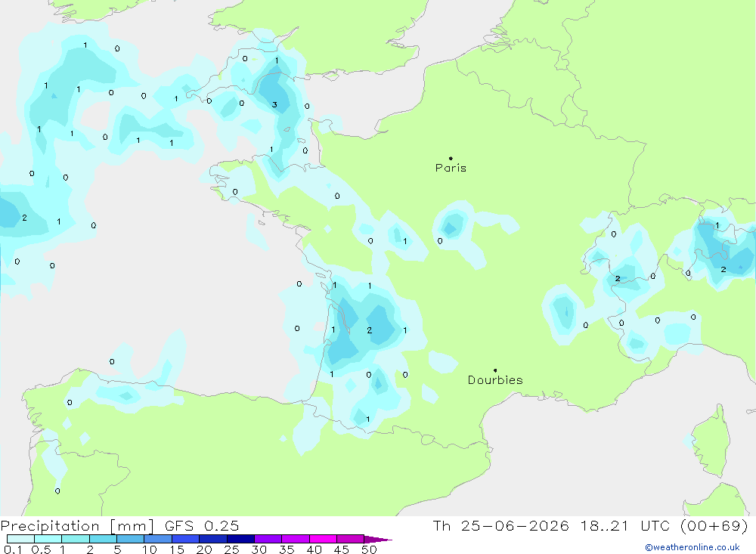
Task: Select the 20–25 mm legend swatch
Action: click(x=213, y=539)
